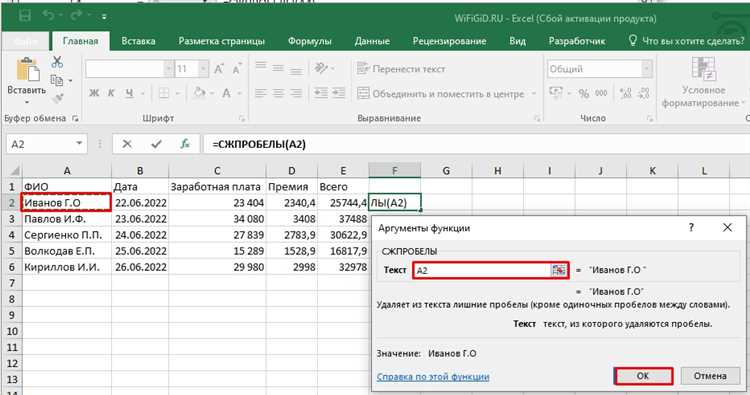
Task: Click the Decrease Decimal icon
Action: [x=644, y=93]
